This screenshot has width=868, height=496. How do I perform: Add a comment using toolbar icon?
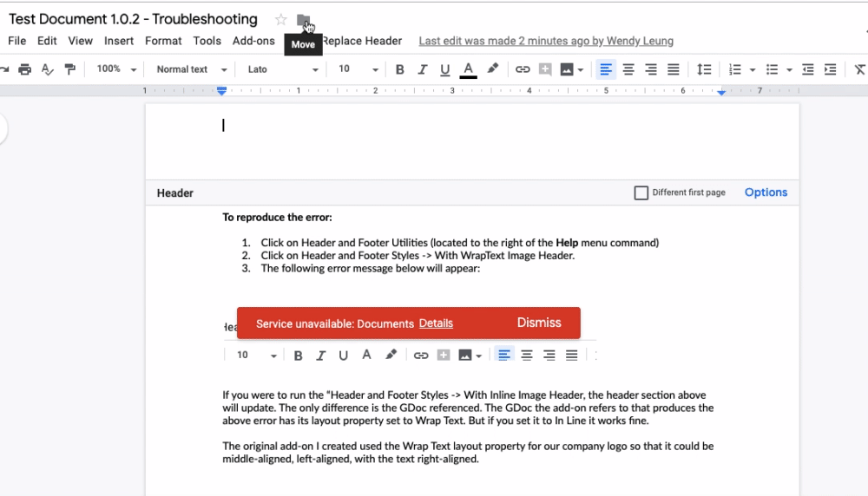point(545,69)
